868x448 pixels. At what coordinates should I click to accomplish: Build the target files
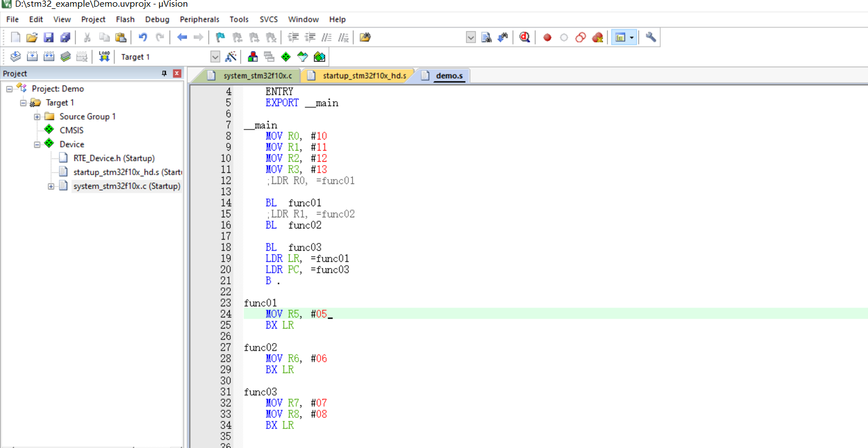click(x=32, y=57)
